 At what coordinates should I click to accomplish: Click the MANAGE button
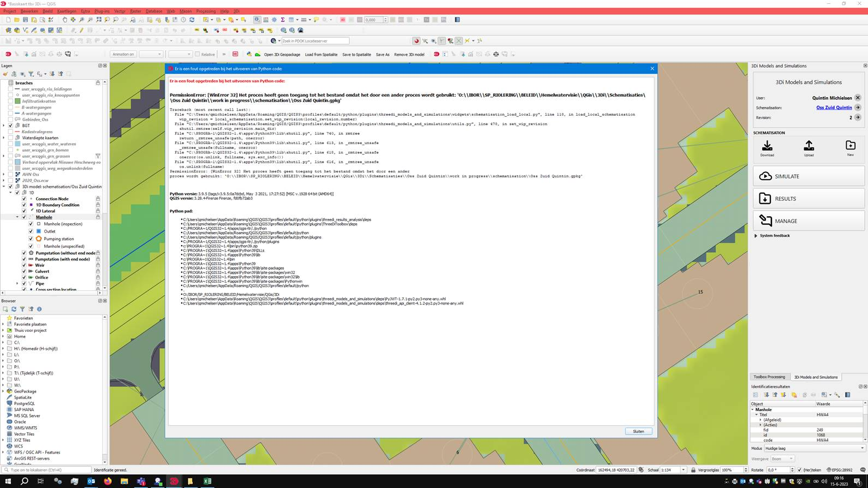(808, 221)
